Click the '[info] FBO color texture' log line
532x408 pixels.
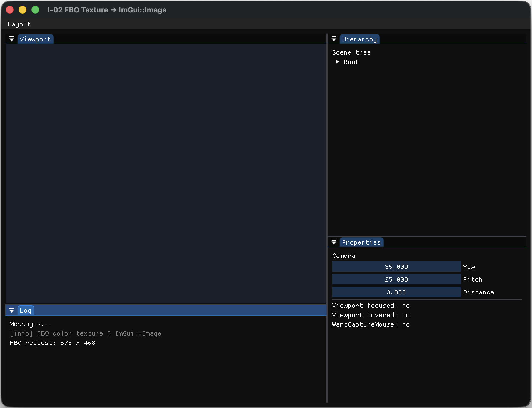point(85,333)
